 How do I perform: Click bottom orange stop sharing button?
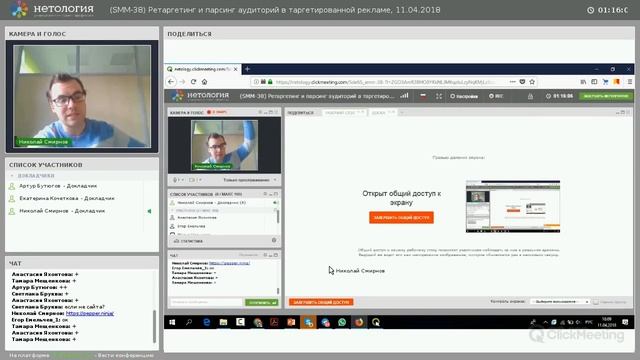(321, 302)
